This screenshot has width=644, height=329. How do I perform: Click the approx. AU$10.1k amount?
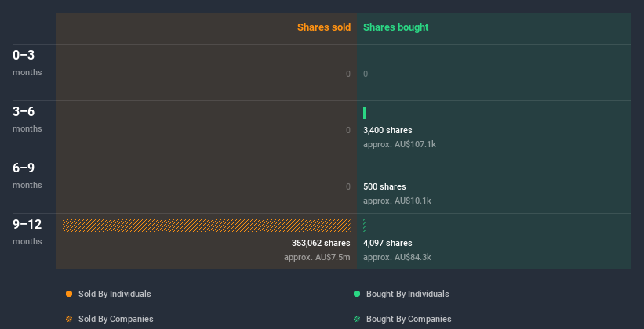(x=397, y=201)
